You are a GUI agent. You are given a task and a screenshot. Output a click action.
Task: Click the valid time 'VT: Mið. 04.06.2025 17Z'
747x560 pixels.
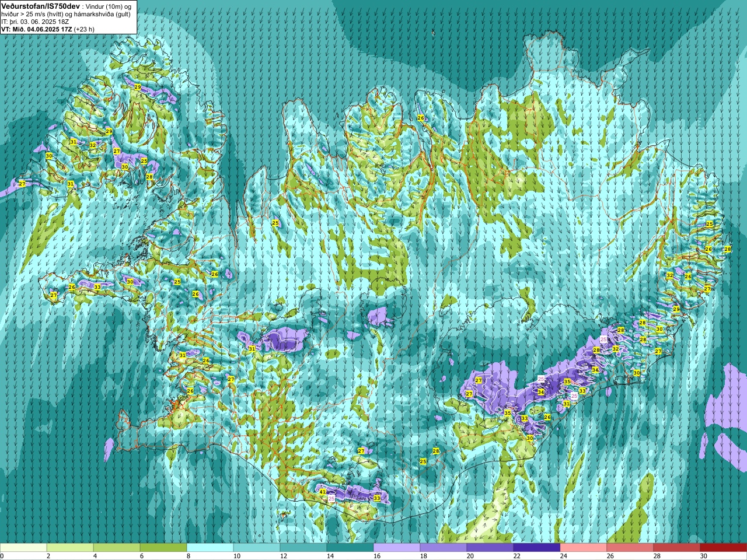(37, 29)
